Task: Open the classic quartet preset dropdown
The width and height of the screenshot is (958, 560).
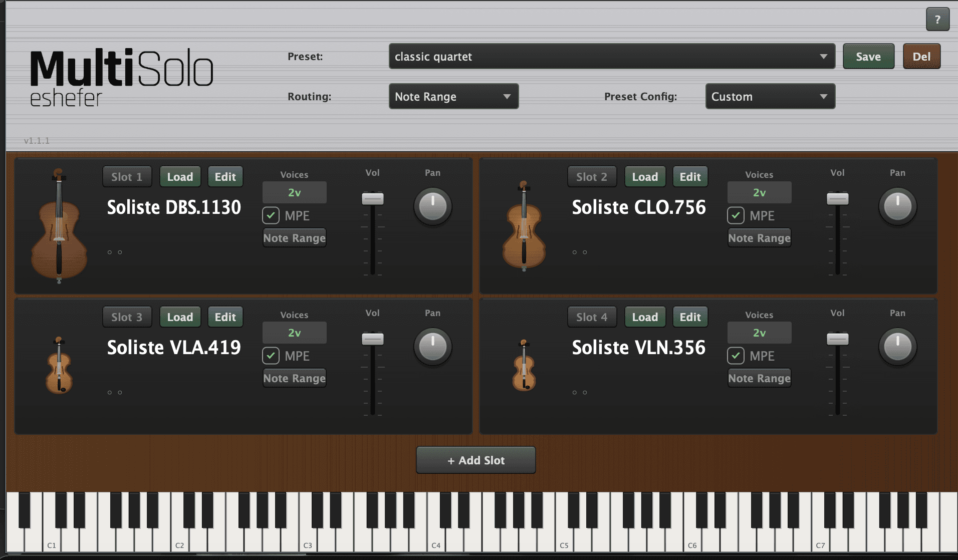Action: click(x=611, y=57)
